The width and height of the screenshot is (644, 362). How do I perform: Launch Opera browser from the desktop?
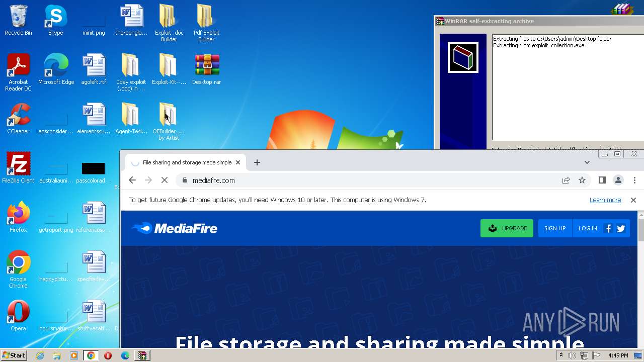[18, 316]
